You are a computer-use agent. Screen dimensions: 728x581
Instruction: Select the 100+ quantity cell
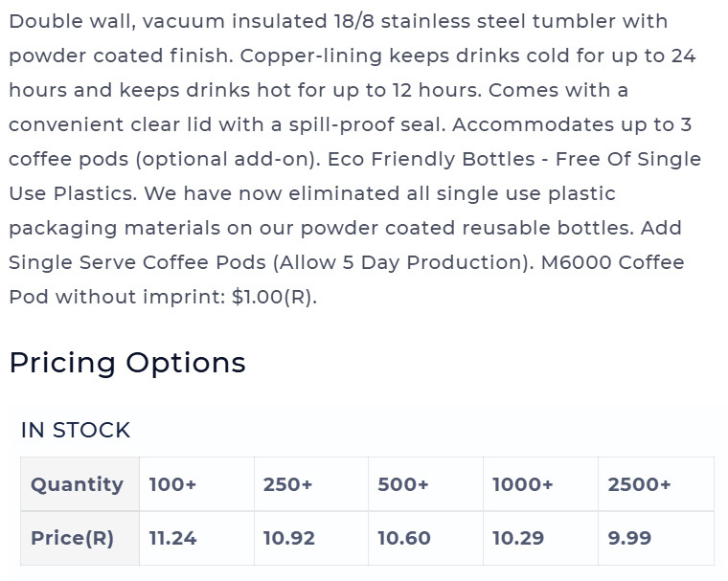[x=197, y=484]
